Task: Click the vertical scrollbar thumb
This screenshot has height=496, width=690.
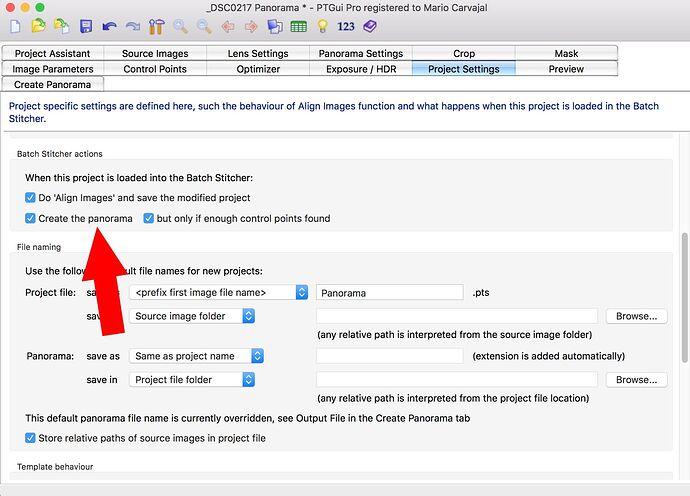Action: pos(685,298)
